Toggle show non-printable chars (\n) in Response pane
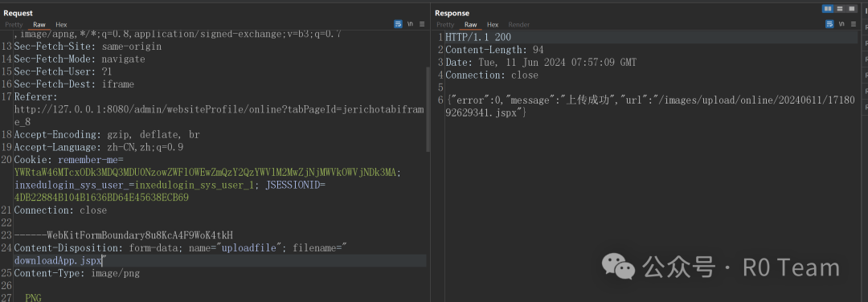Viewport: 868px width, 302px height. coord(841,24)
